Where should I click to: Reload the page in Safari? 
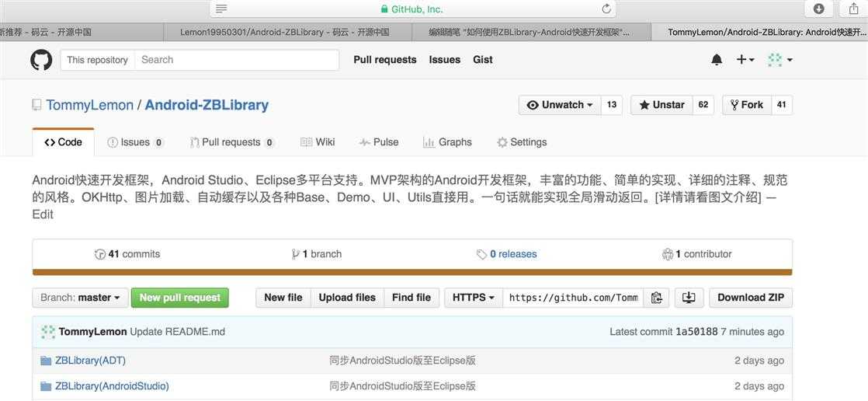pyautogui.click(x=606, y=9)
